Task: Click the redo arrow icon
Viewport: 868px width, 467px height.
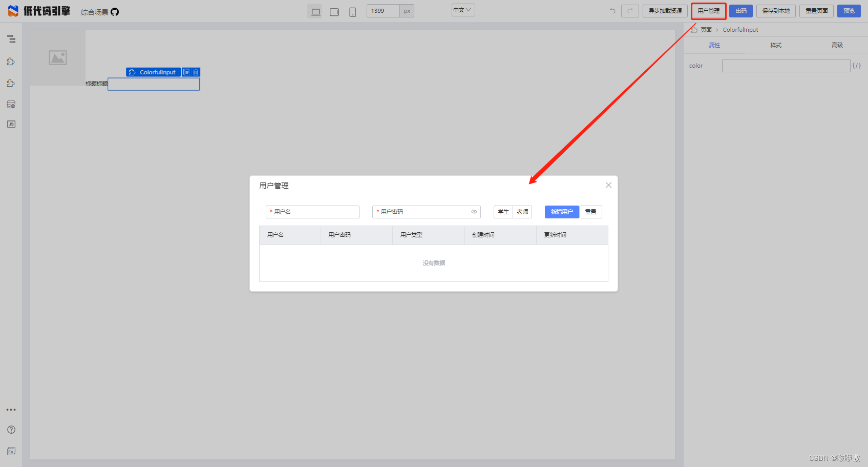Action: click(630, 11)
